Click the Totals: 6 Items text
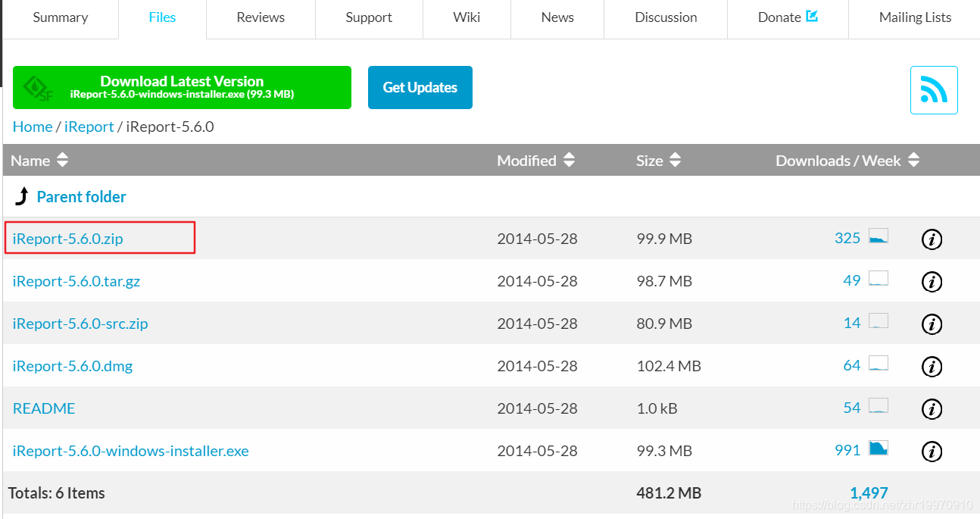Image resolution: width=980 pixels, height=519 pixels. pos(57,493)
